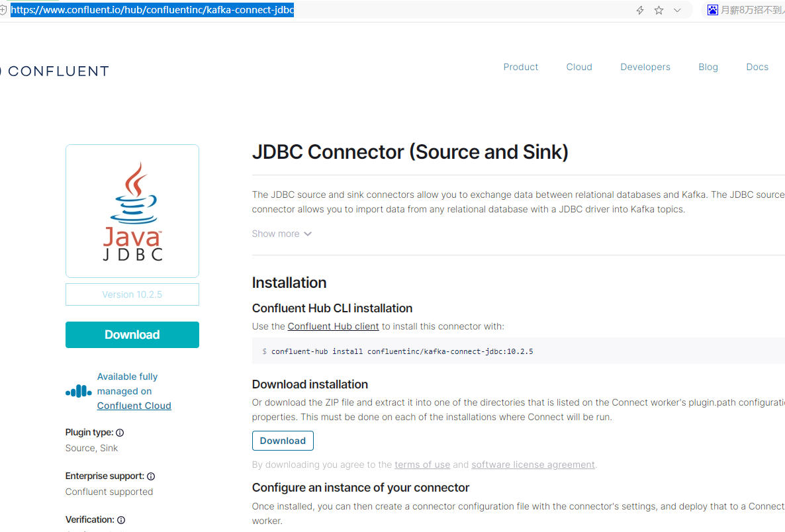This screenshot has height=532, width=785.
Task: Select the confluent-hub install command text
Action: tap(402, 351)
